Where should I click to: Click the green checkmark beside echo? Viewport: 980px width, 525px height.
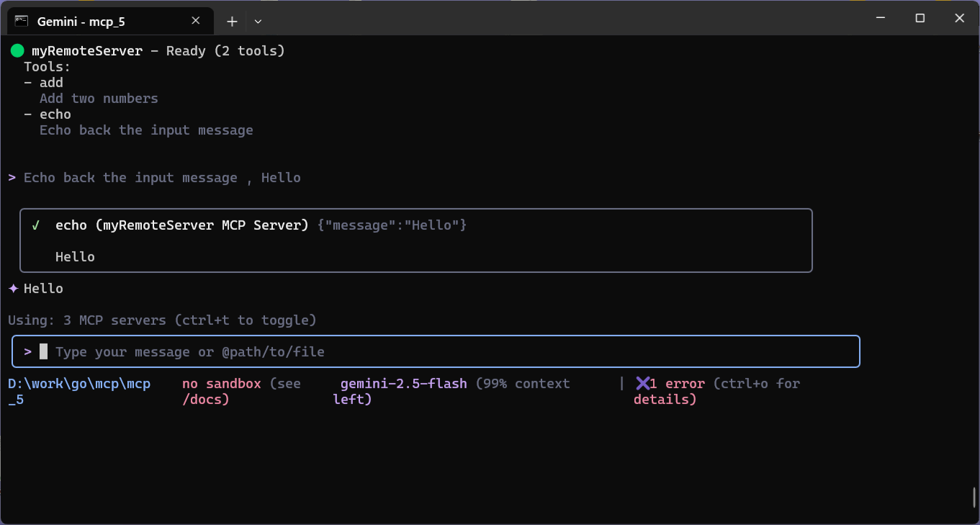35,225
